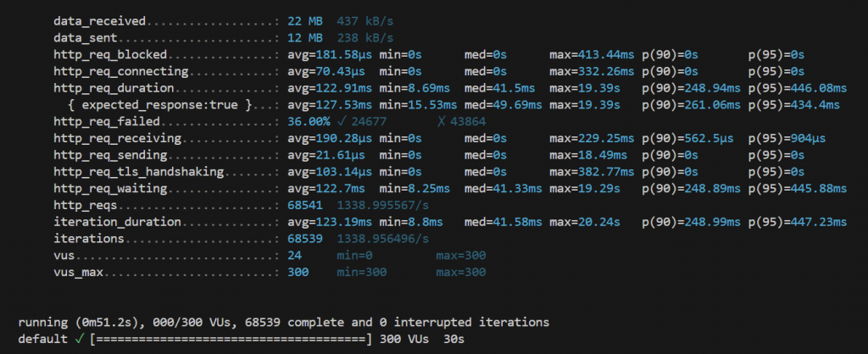Click the iteration_duration p(95)=447.23ms value
Viewport: 868px width, 354px height.
tap(797, 221)
